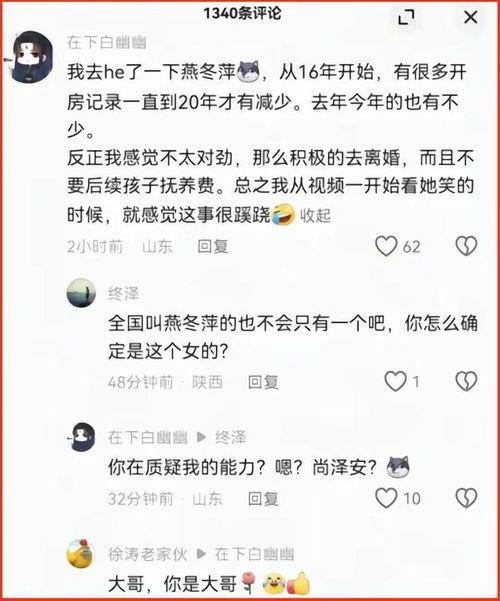
Task: Like the reply with 10 likes
Action: 386,498
